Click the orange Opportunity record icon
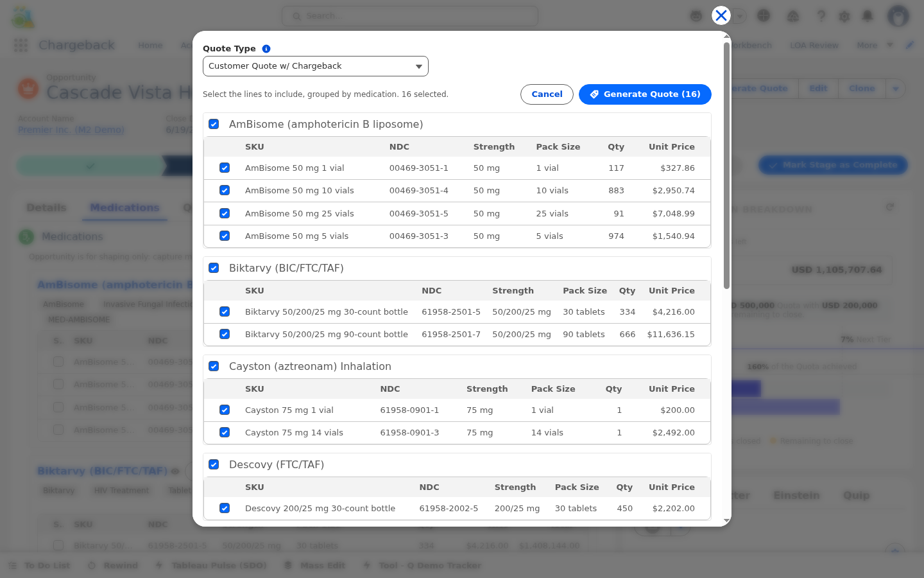 (28, 88)
